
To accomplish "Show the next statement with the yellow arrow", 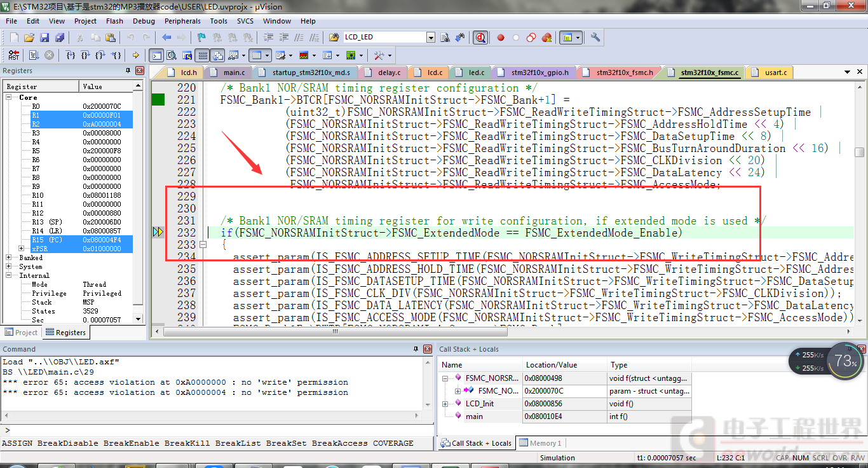I will click(x=135, y=55).
